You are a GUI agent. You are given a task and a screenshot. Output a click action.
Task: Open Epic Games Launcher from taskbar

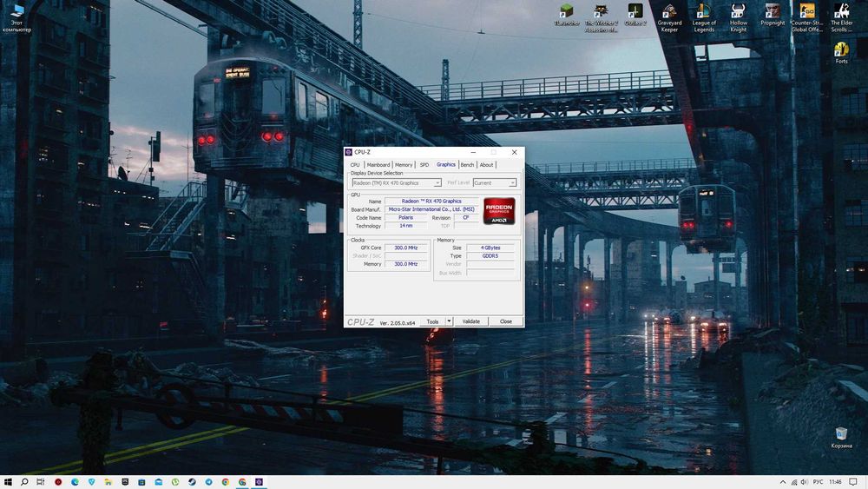click(125, 482)
